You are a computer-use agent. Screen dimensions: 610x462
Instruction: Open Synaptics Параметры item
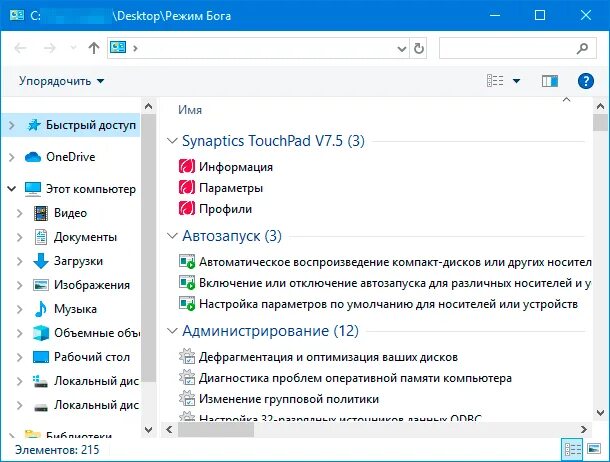[231, 188]
